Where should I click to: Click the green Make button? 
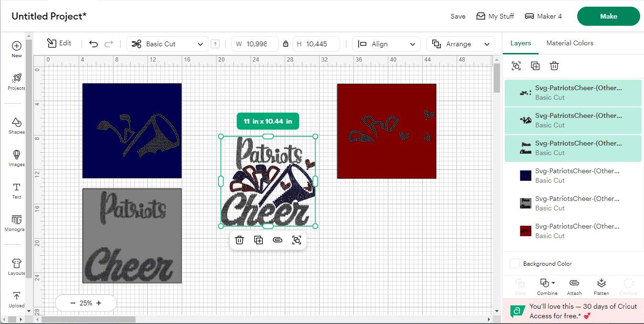[609, 16]
